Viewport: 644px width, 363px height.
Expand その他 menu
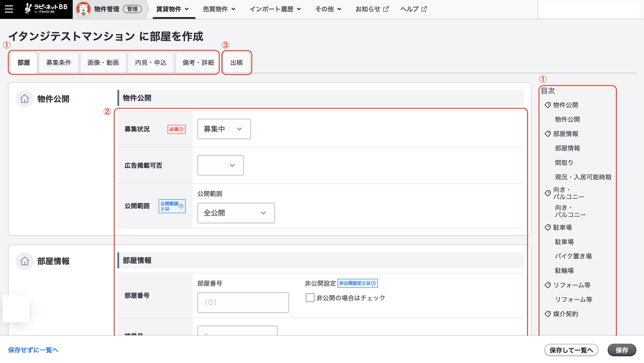tap(328, 9)
